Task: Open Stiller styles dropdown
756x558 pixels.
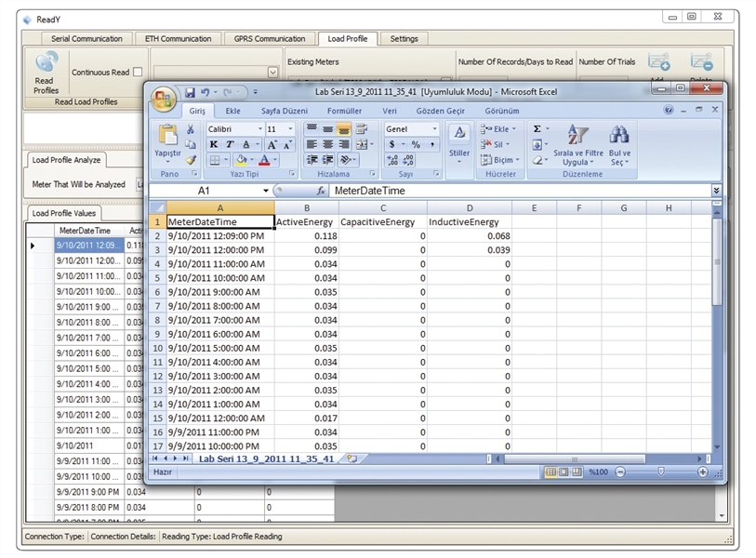Action: 459,144
